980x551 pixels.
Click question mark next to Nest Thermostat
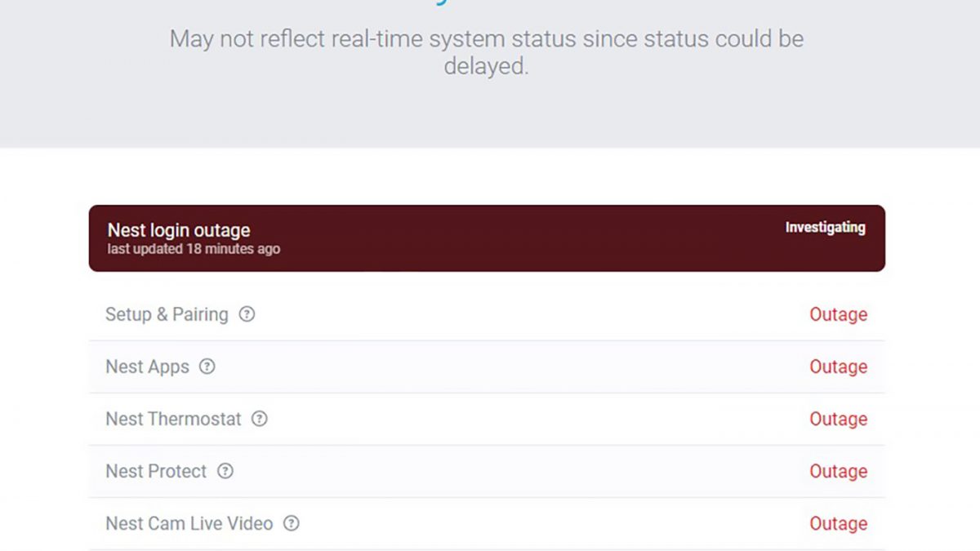pyautogui.click(x=259, y=419)
